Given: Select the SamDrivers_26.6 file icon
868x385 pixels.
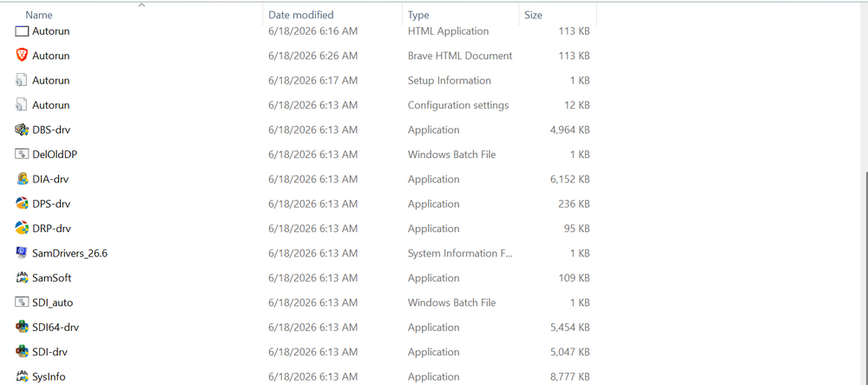Looking at the screenshot, I should tap(22, 253).
